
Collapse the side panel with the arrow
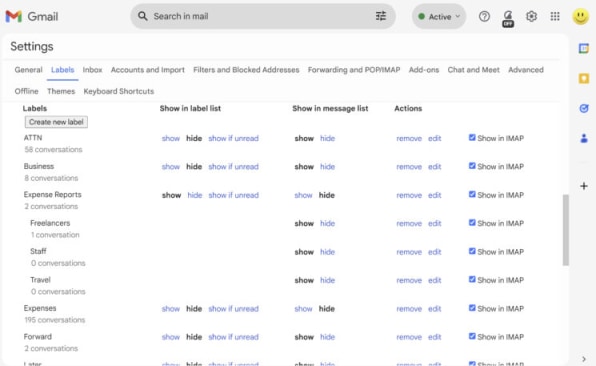coord(584,359)
